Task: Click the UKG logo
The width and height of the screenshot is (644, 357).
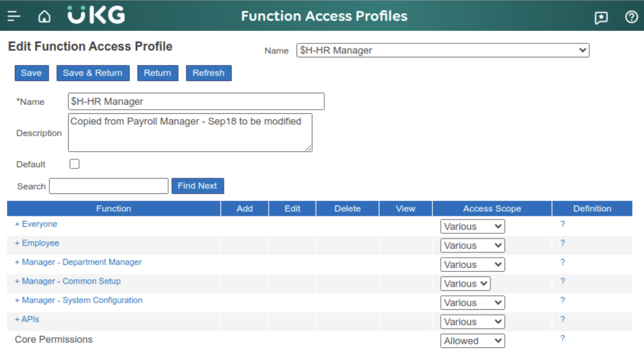Action: (96, 15)
